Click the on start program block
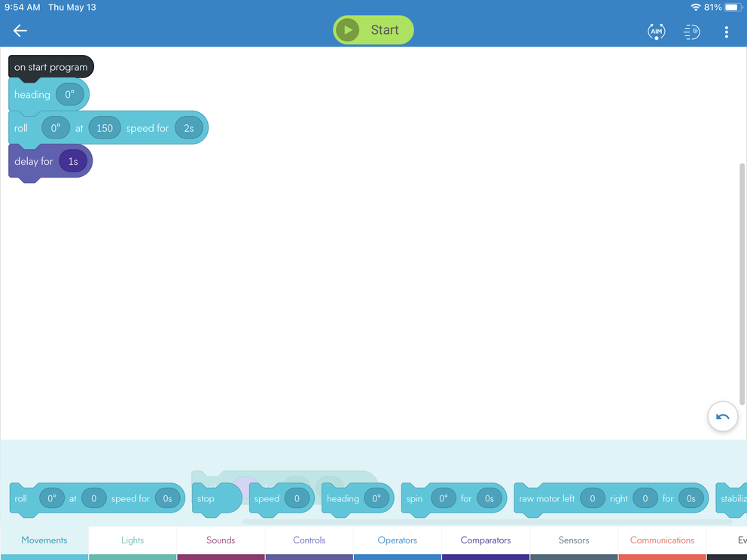The width and height of the screenshot is (747, 560). [x=50, y=67]
